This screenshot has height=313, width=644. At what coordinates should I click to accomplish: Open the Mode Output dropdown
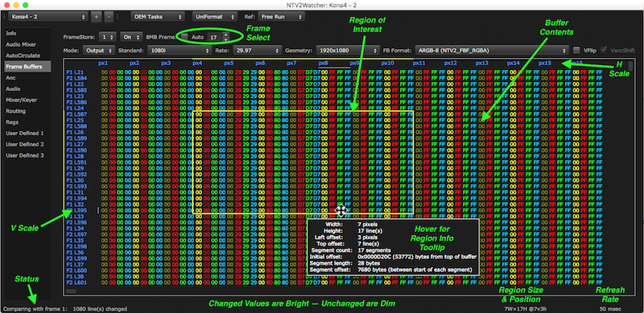click(98, 51)
